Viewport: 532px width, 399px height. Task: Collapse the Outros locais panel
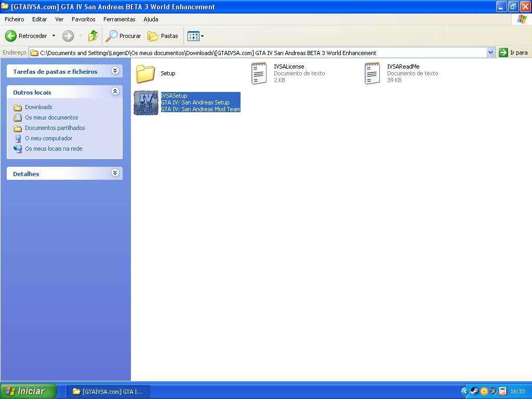115,91
